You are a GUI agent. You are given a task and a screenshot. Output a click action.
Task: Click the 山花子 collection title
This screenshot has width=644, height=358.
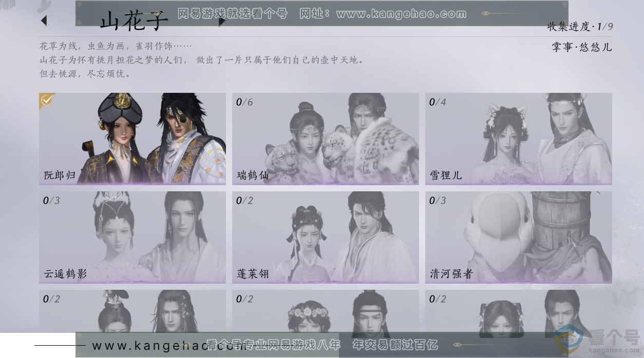(x=134, y=21)
